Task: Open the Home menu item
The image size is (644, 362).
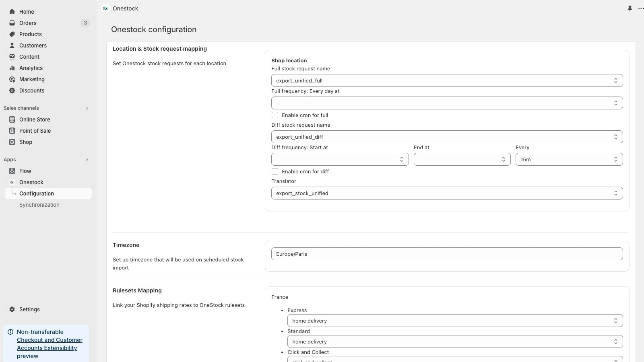Action: pos(48,12)
